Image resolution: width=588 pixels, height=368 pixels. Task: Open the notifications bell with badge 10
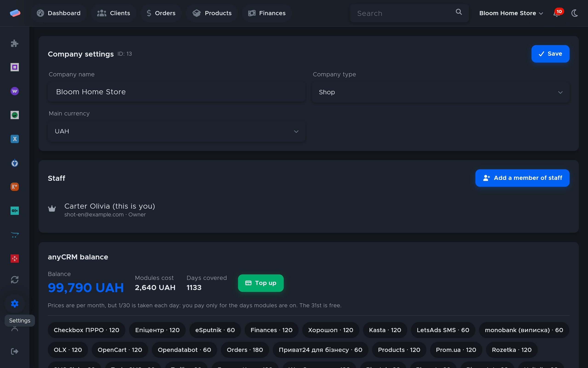(x=558, y=13)
